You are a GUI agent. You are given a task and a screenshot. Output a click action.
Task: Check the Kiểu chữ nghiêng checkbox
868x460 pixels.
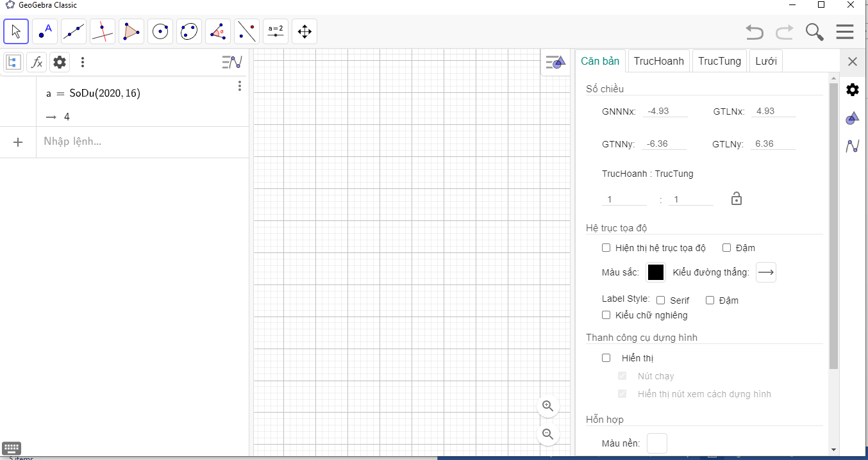point(606,315)
